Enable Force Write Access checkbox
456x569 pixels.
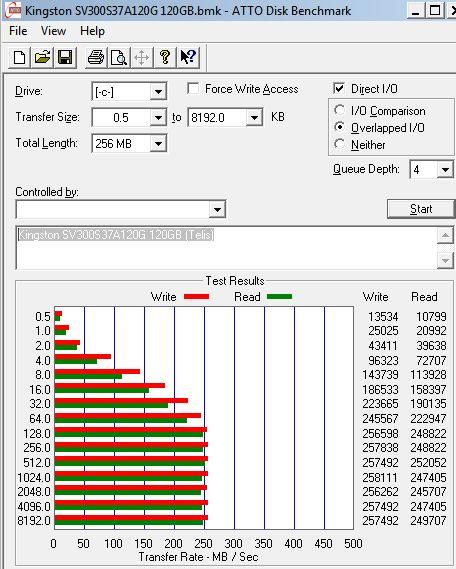tap(193, 89)
